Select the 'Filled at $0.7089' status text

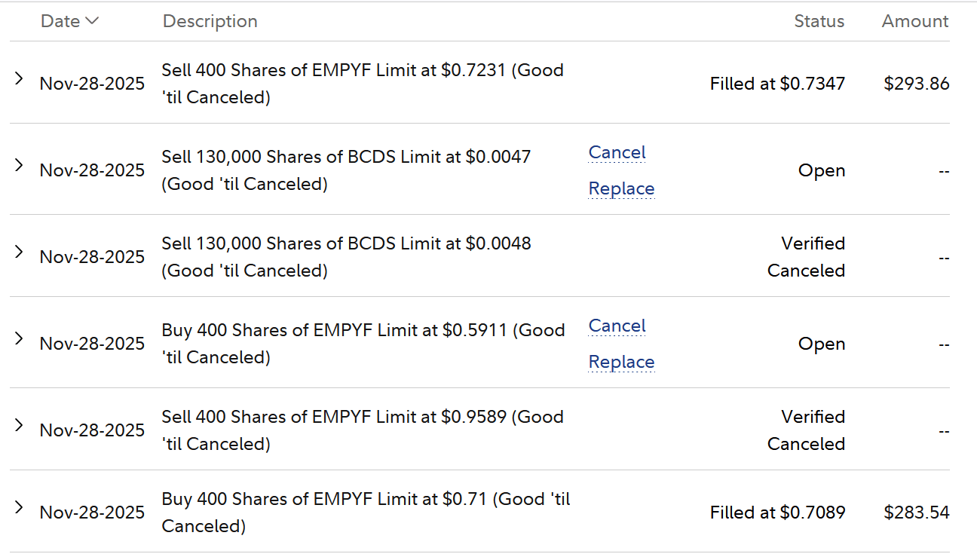[777, 513]
